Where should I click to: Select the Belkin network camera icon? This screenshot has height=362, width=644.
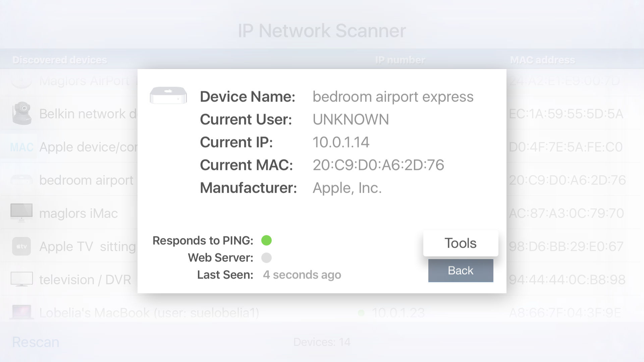click(21, 113)
